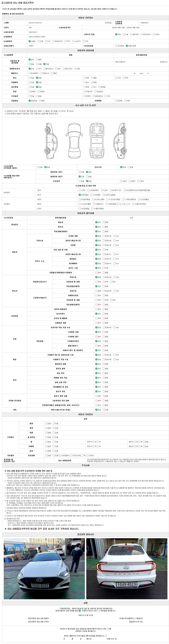Check the 1.후드 panel checkbox
This screenshot has width=169, height=644.
tap(80, 190)
